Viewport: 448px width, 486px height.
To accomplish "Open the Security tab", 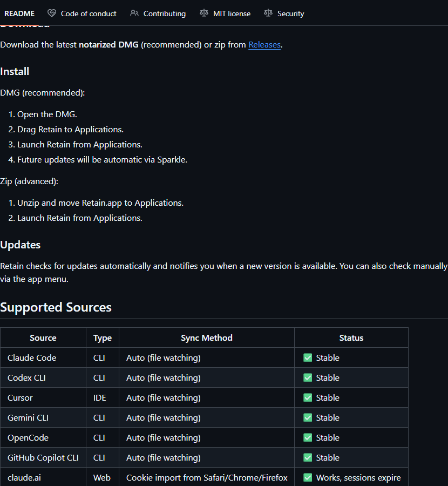I will click(x=284, y=13).
